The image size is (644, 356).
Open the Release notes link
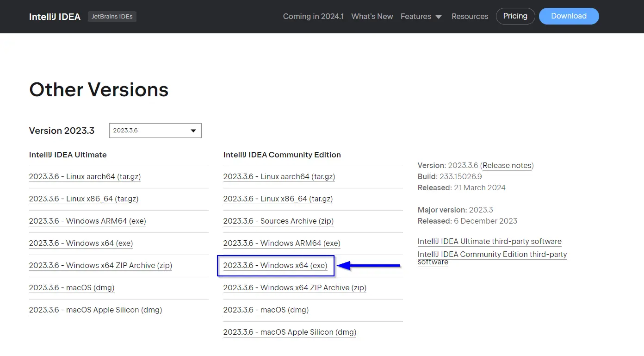507,165
